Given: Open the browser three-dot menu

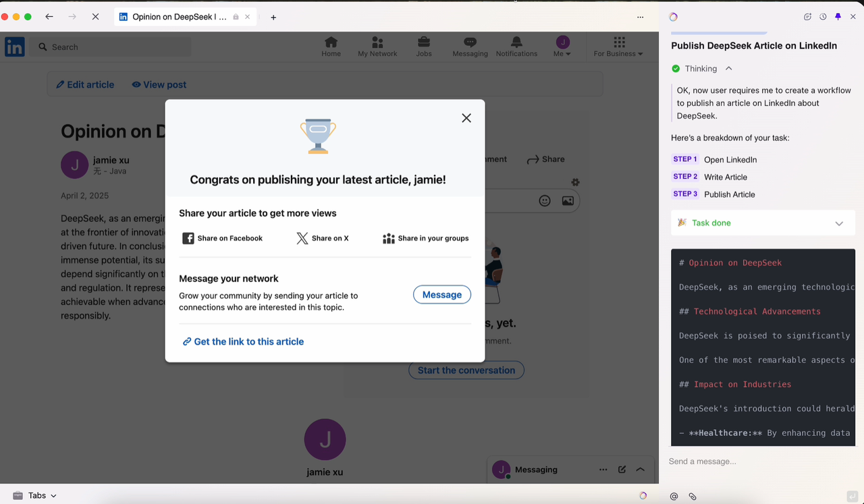Looking at the screenshot, I should coord(640,17).
